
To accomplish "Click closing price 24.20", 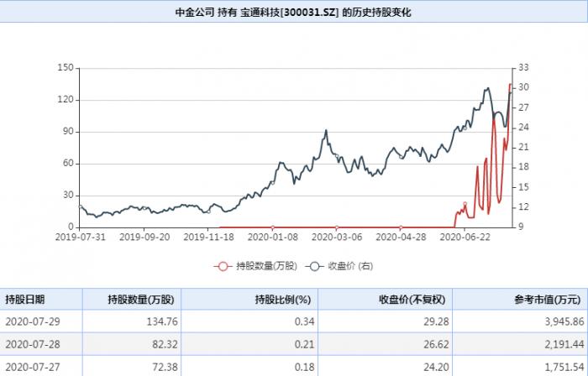I will [x=436, y=367].
